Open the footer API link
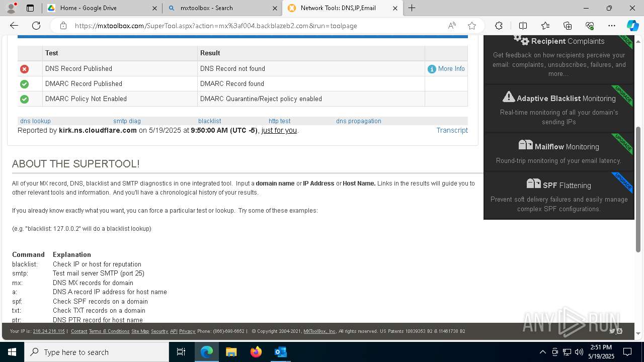This screenshot has width=644, height=362. pos(174,331)
